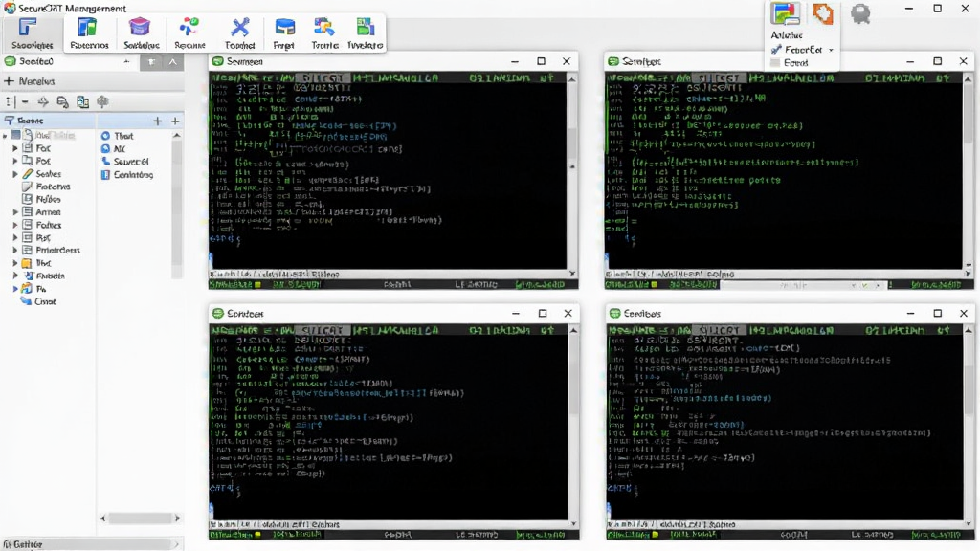Open the FeborEot dropdown arrow
The width and height of the screenshot is (980, 551).
[831, 50]
